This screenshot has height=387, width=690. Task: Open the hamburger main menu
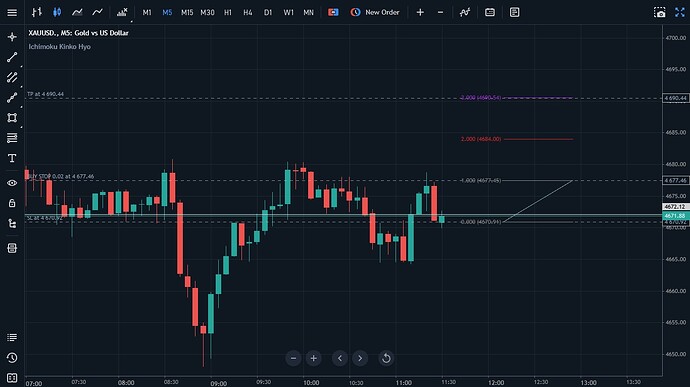pos(12,12)
